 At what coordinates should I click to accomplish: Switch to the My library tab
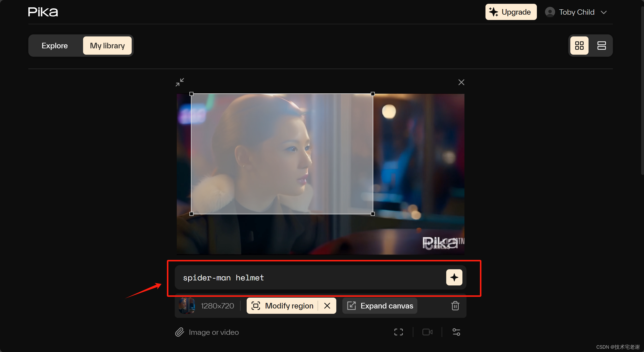(107, 46)
